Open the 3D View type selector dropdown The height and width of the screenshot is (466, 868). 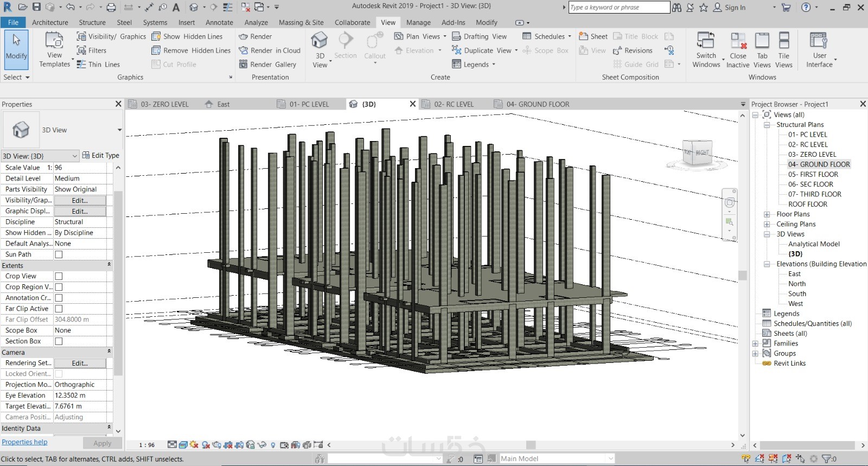click(x=119, y=130)
